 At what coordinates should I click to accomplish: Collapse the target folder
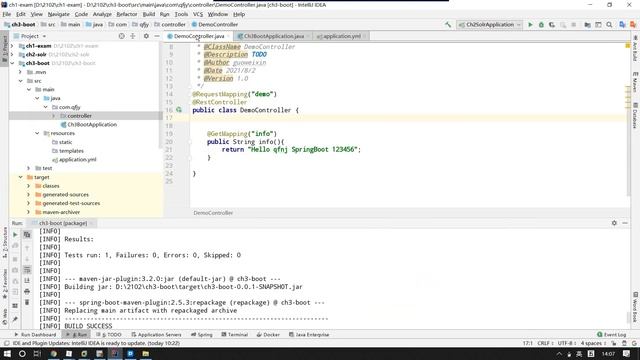tap(20, 177)
